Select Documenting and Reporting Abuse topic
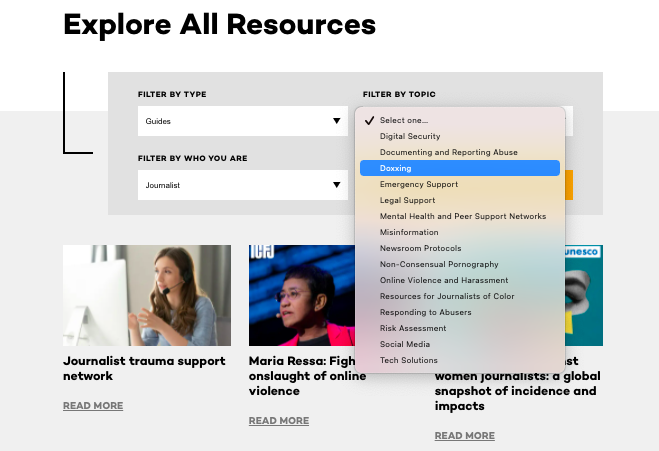Viewport: 659px width, 451px height. coord(460,152)
